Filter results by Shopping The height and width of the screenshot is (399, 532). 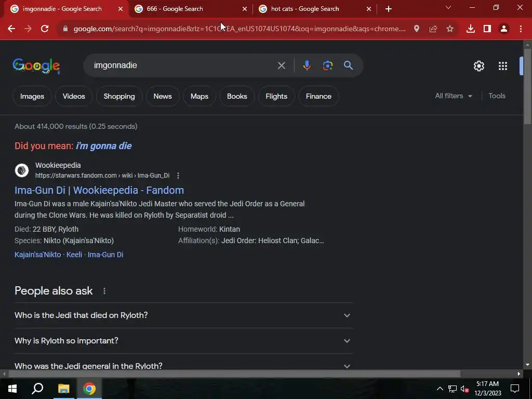[x=119, y=96]
